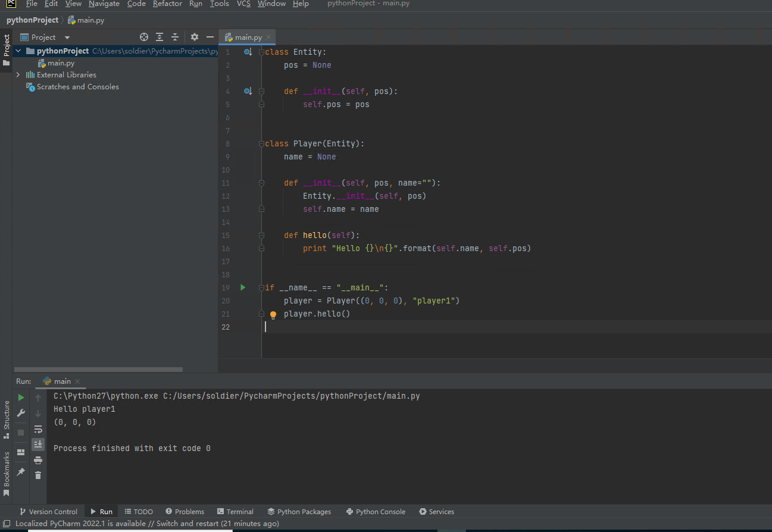Click the locate file target icon

143,37
